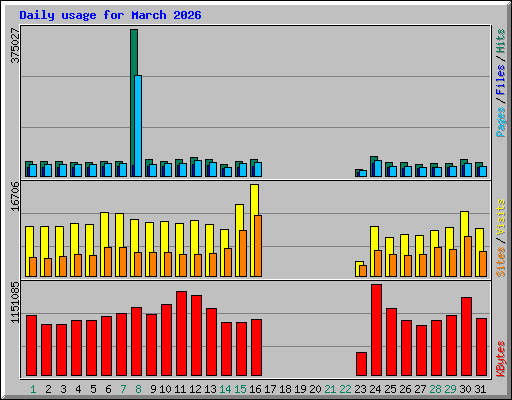Viewport: 512px width, 400px height.
Task: Click green day 14 label on the x-axis
Action: pyautogui.click(x=225, y=389)
